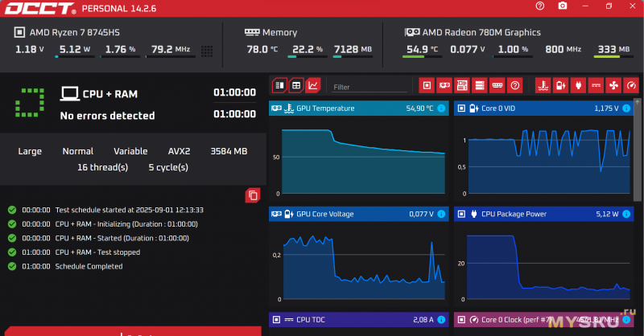
Task: Click the AVX2 instruction set setting
Action: [179, 151]
